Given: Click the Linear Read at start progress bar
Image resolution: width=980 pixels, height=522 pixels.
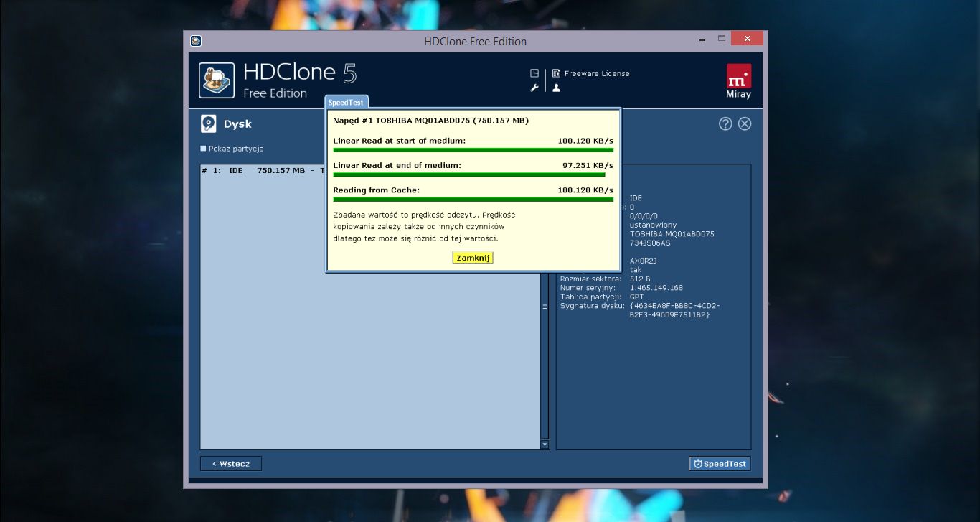Looking at the screenshot, I should [x=473, y=150].
